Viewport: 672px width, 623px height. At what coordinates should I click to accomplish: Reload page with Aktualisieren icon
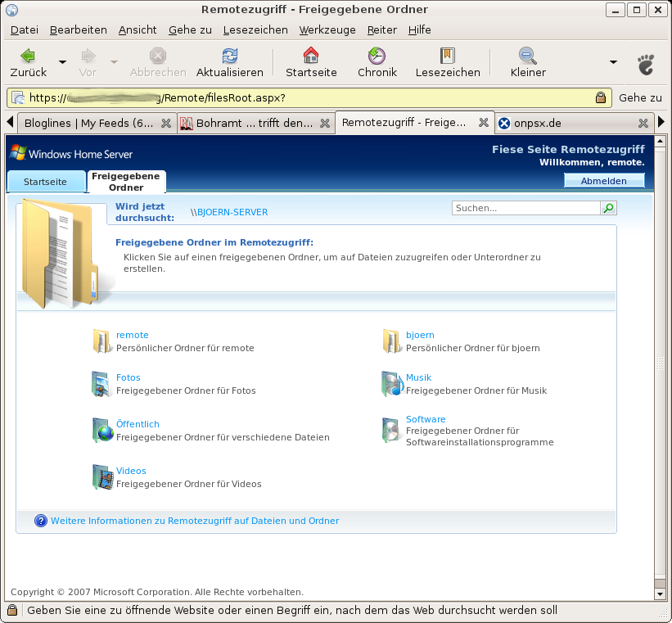coord(230,56)
